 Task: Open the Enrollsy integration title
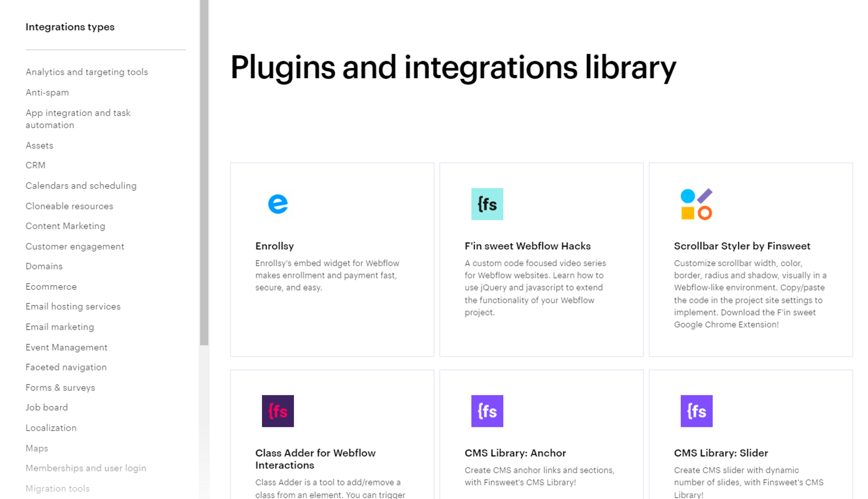[x=275, y=246]
